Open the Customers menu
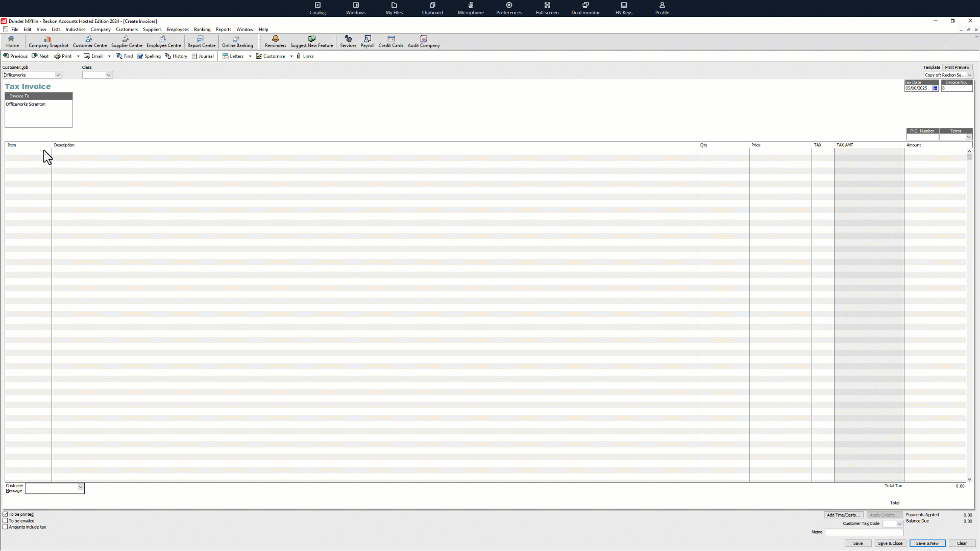This screenshot has width=980, height=551. tap(127, 30)
